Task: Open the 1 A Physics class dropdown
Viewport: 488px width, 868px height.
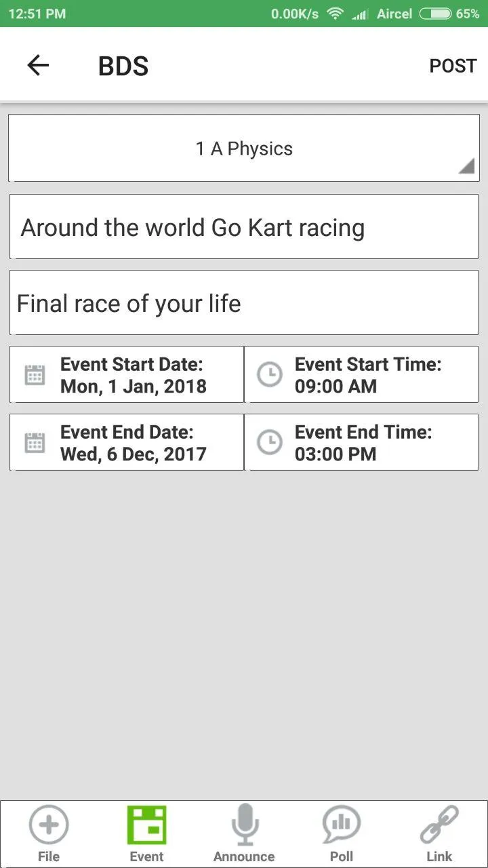Action: (x=244, y=148)
